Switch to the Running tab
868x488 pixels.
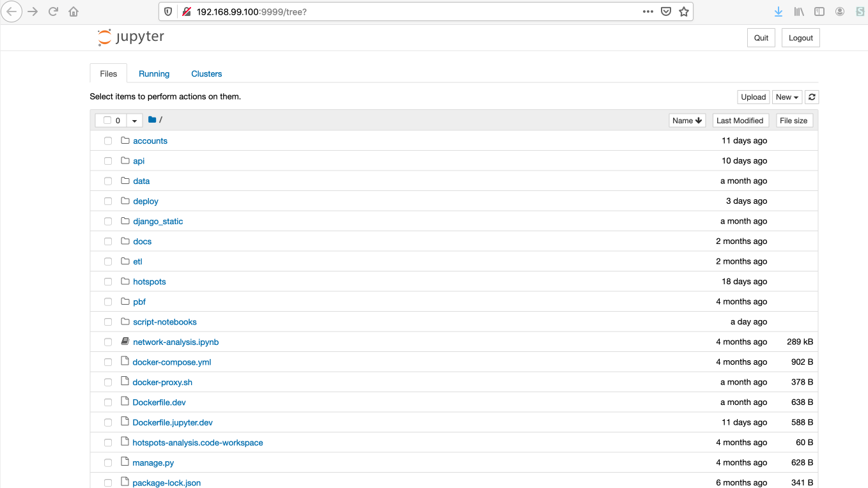pos(153,73)
